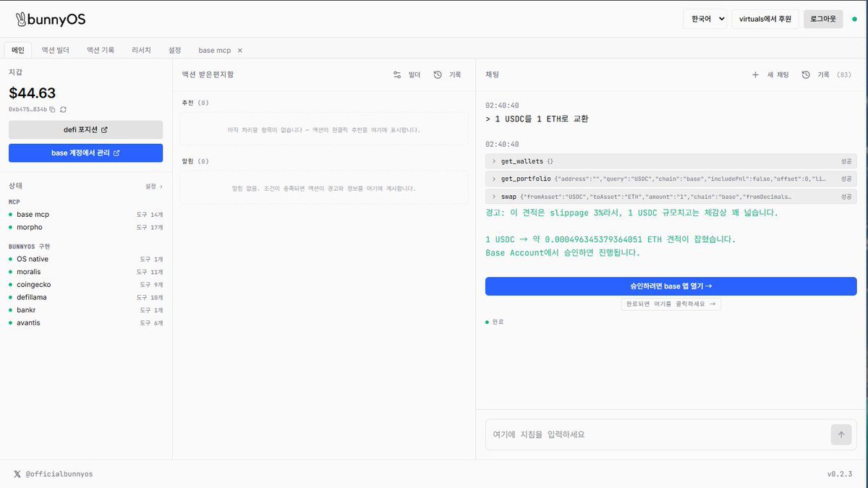Click the chat message 1 USDC를 1 ETH로 교환
Viewport: 868px width, 488px height.
537,119
